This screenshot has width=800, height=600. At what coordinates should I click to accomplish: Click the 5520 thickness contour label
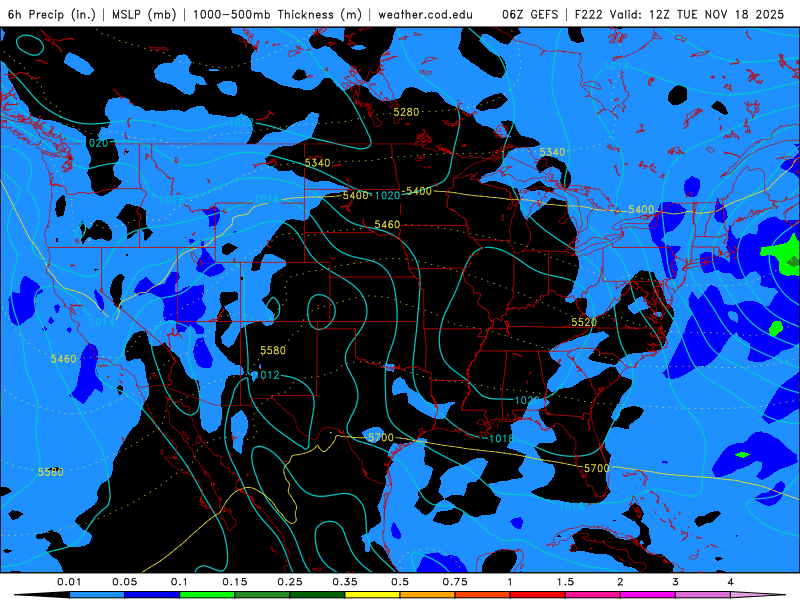[584, 322]
